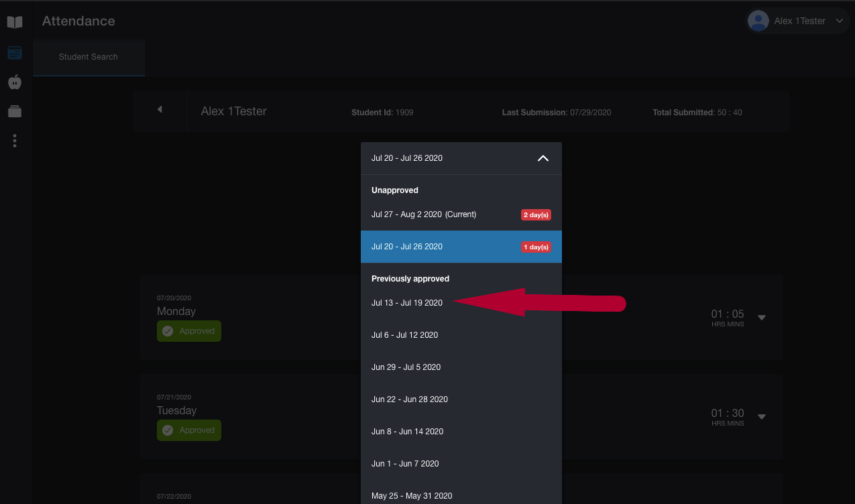Select week Jul 20 - Jul 26 2020 option
855x504 pixels.
[461, 247]
